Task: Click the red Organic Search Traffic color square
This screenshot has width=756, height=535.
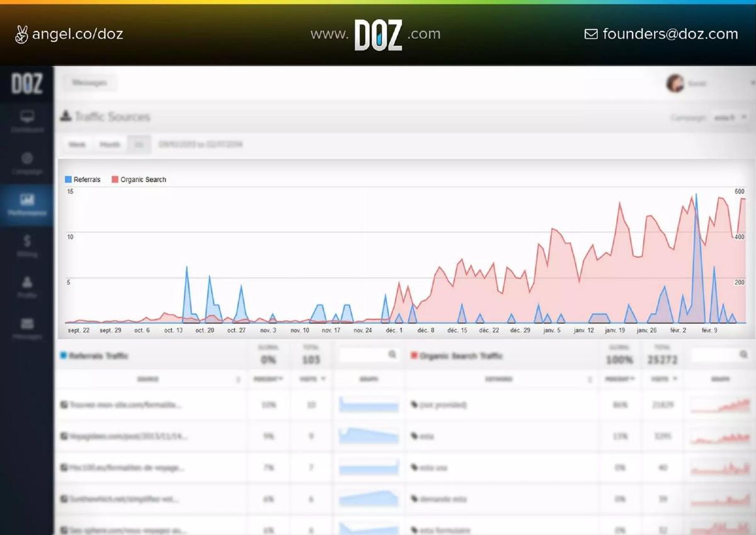Action: point(414,355)
